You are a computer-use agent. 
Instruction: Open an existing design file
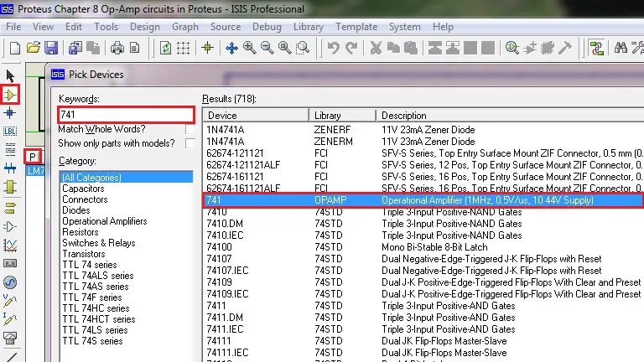coord(34,48)
